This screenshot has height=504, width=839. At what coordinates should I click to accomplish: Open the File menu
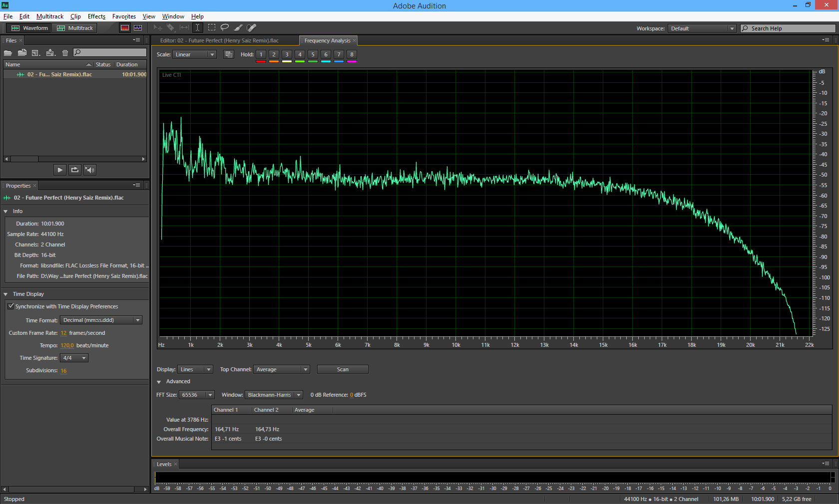pos(8,16)
